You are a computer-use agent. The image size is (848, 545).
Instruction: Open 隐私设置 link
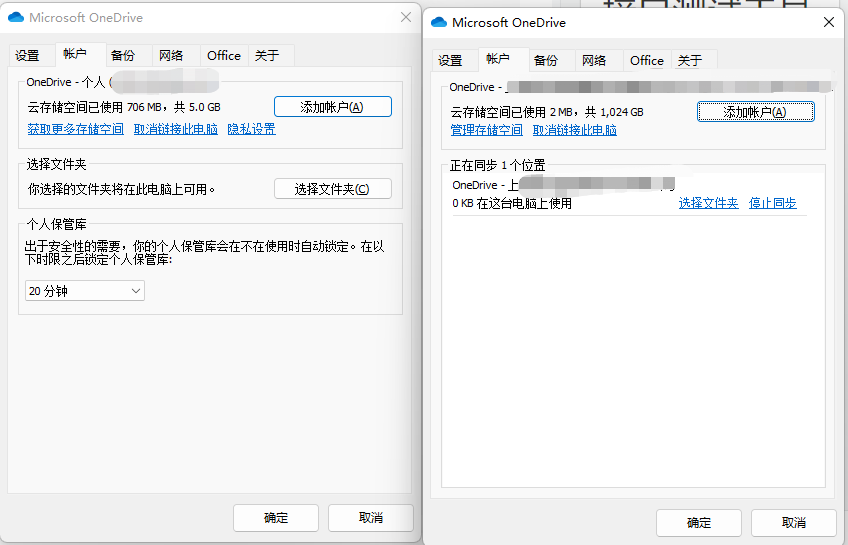pyautogui.click(x=251, y=129)
